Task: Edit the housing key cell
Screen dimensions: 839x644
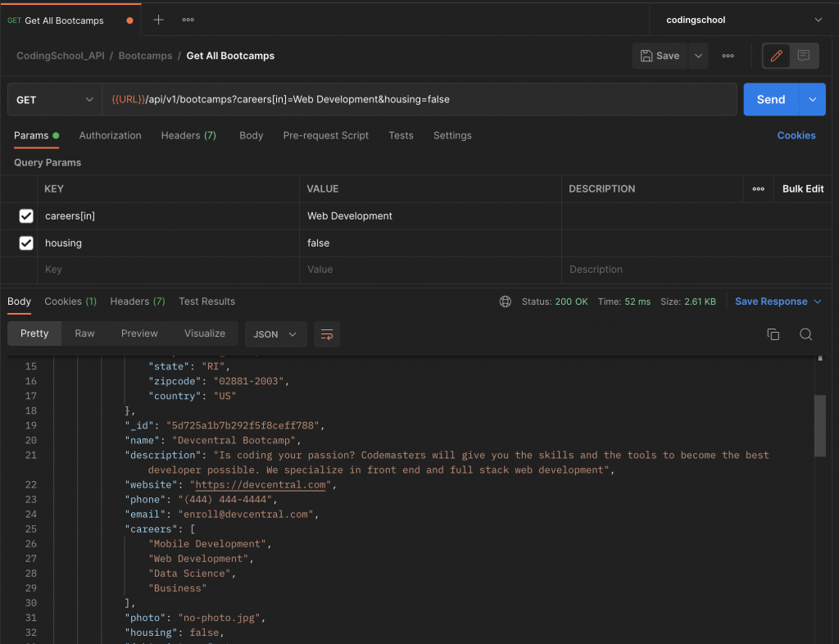Action: tap(169, 243)
